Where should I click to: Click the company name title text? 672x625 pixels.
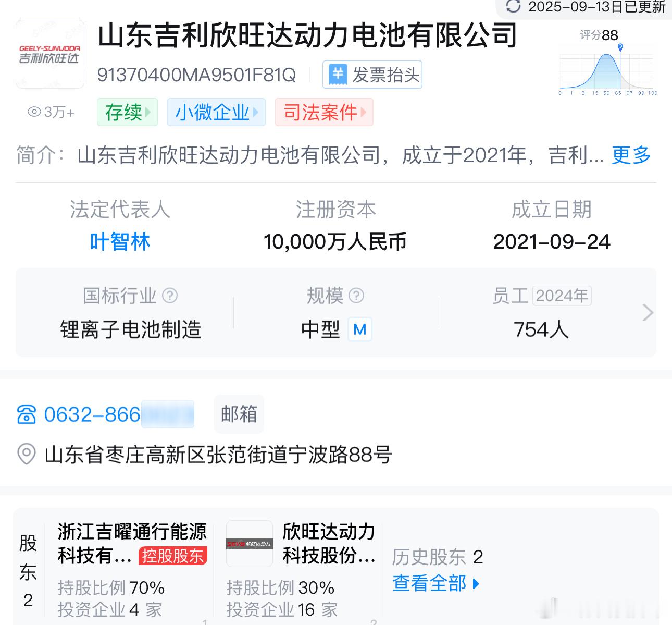pyautogui.click(x=307, y=35)
